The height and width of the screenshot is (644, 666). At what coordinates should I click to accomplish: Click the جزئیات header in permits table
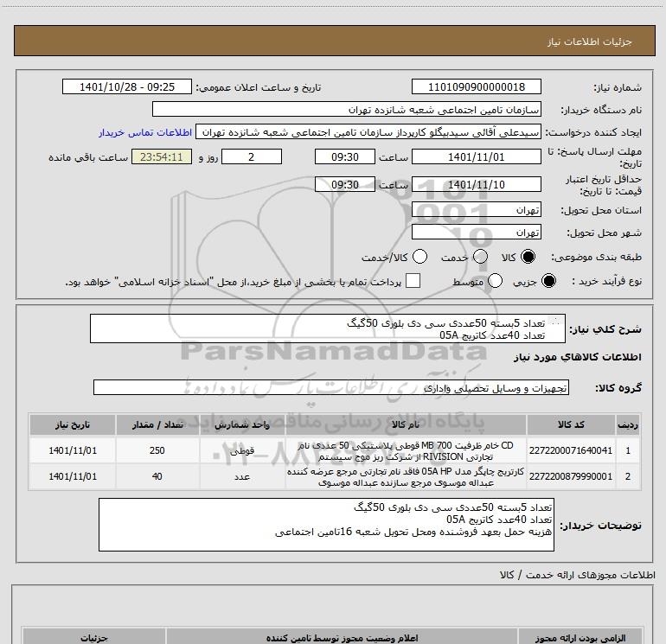[94, 638]
